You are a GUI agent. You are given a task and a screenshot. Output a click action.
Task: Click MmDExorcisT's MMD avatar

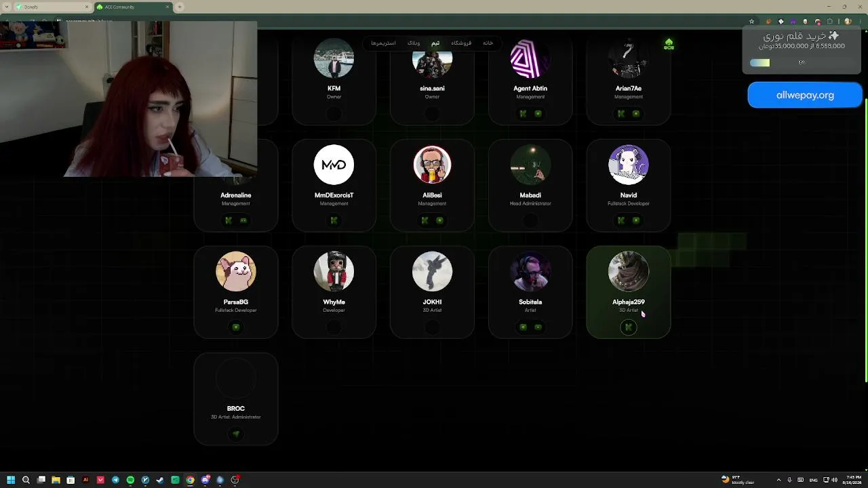click(x=334, y=165)
